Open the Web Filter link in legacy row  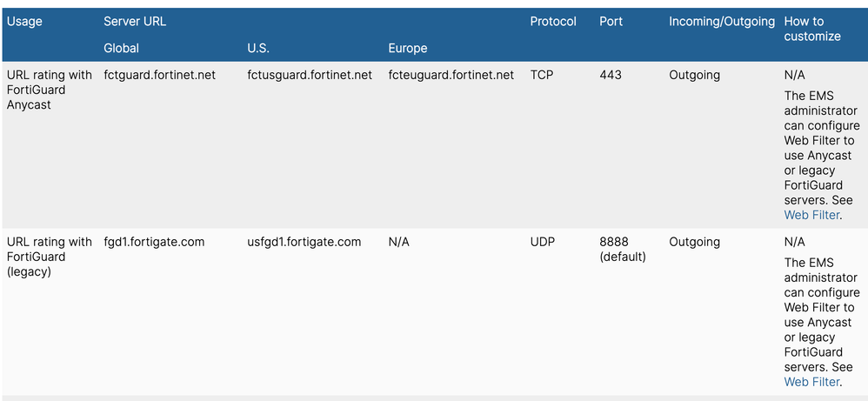point(812,382)
